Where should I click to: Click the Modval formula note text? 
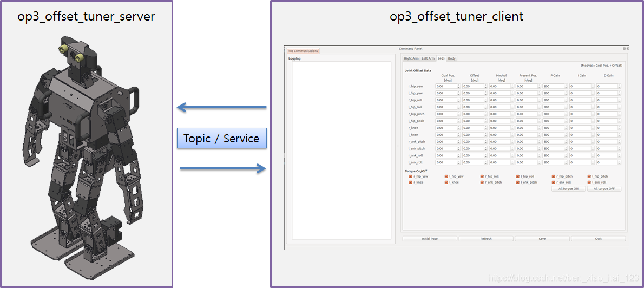pos(602,66)
